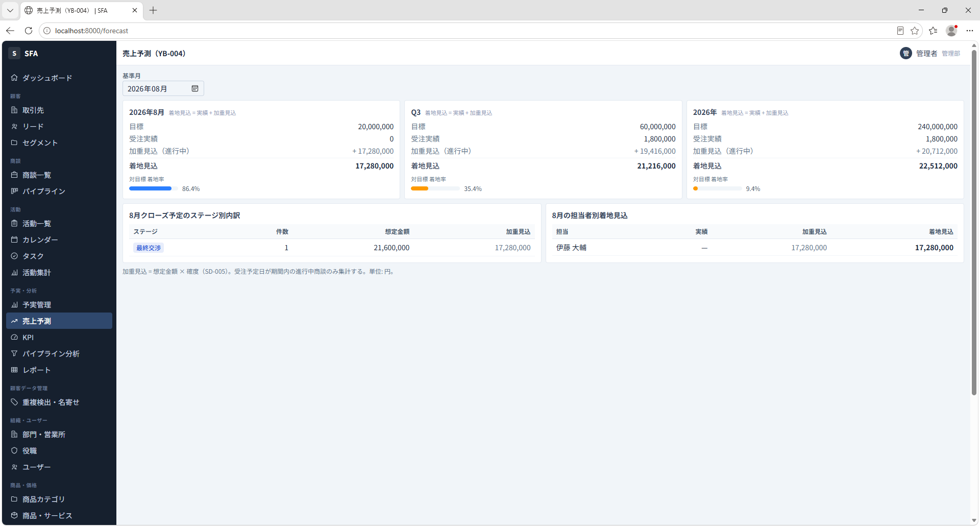Click the 商品カテゴリ folder icon

click(x=14, y=499)
